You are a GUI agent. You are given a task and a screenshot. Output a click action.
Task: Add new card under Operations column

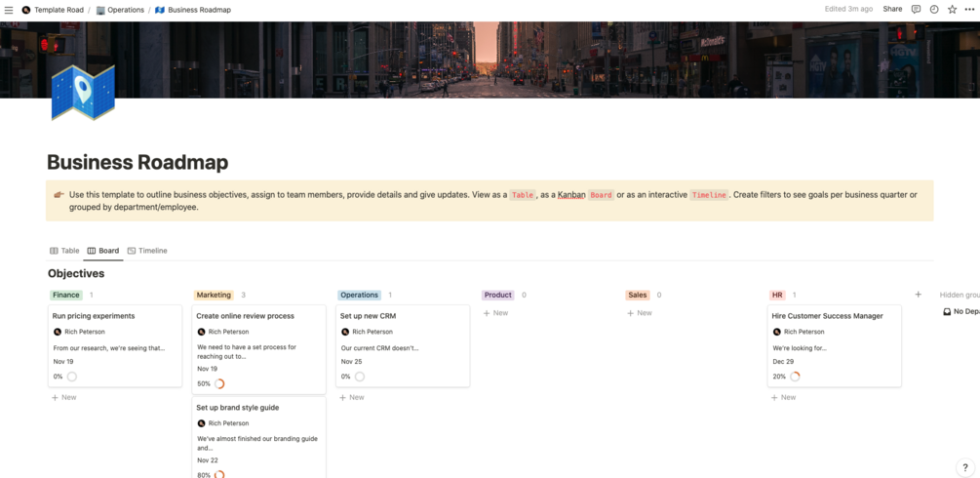point(351,397)
